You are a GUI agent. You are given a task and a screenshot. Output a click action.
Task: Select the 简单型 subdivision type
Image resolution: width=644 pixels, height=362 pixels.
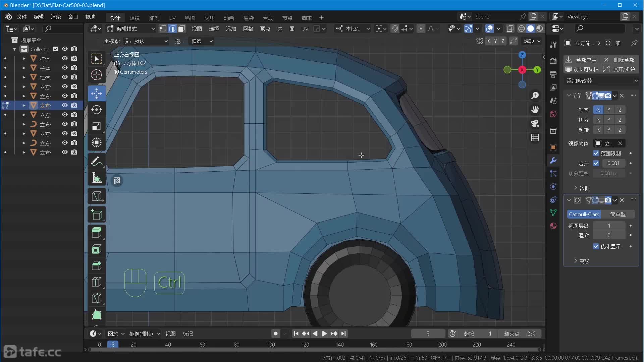tap(618, 214)
